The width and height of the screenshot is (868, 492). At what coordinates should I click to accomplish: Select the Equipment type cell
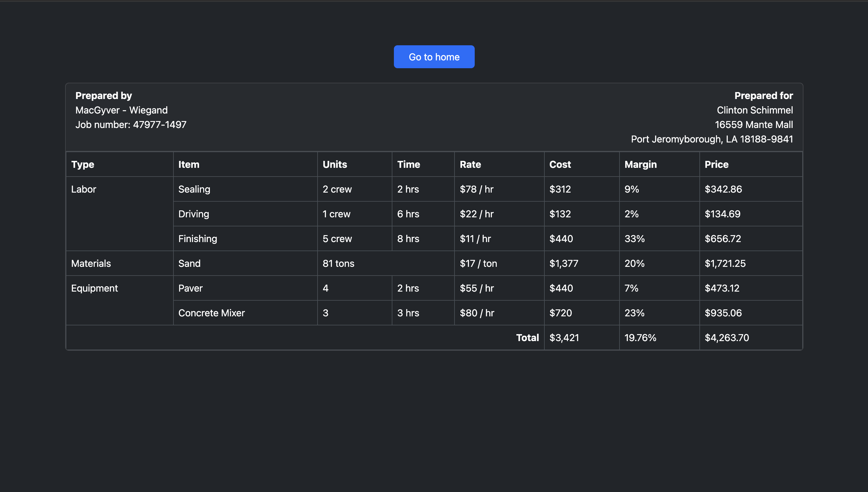coord(119,300)
